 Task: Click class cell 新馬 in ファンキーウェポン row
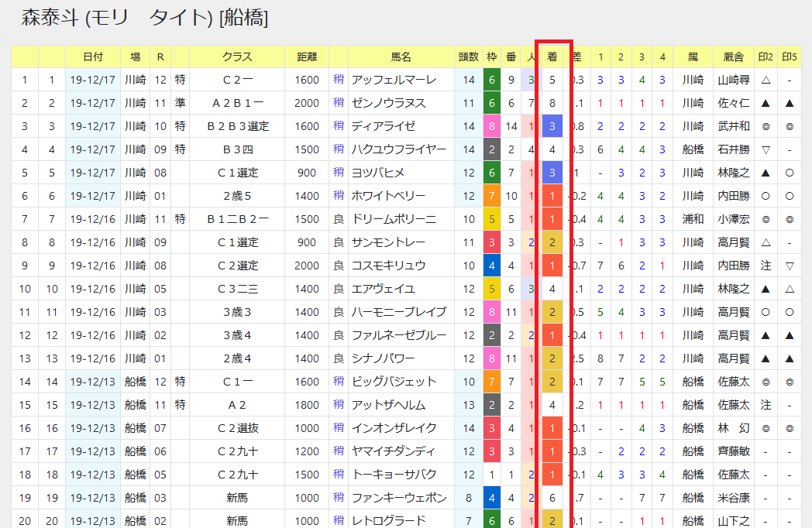(237, 498)
